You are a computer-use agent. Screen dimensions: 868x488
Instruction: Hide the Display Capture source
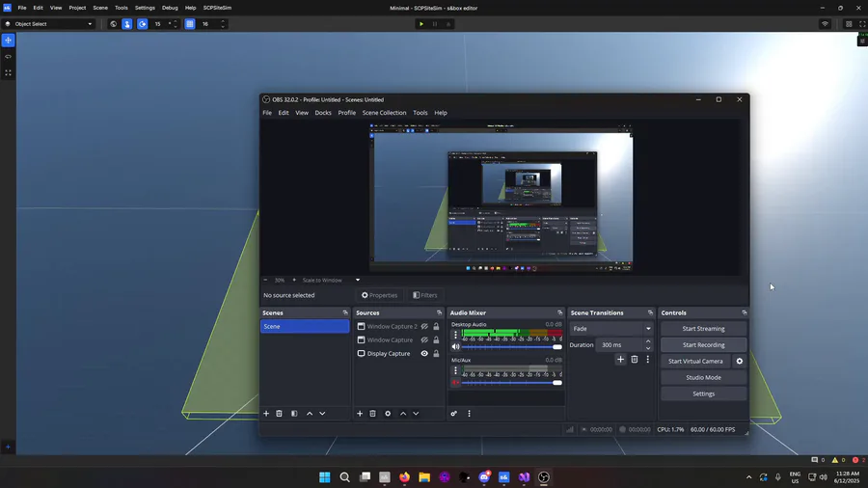click(x=424, y=354)
